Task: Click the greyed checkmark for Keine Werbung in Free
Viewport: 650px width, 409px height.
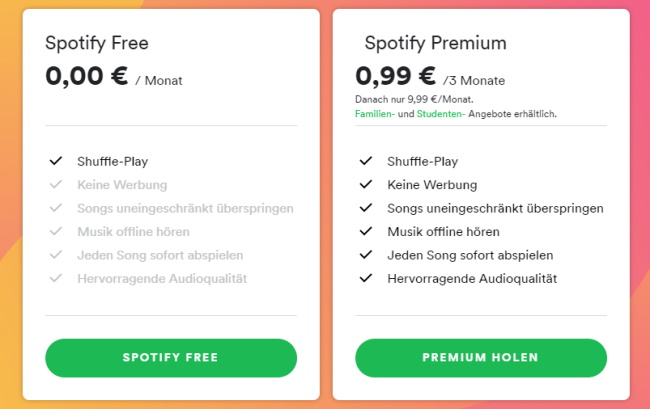Action: coord(56,184)
